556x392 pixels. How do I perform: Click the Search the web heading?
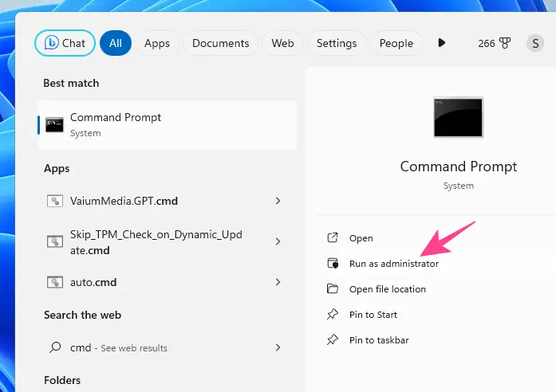pos(82,315)
